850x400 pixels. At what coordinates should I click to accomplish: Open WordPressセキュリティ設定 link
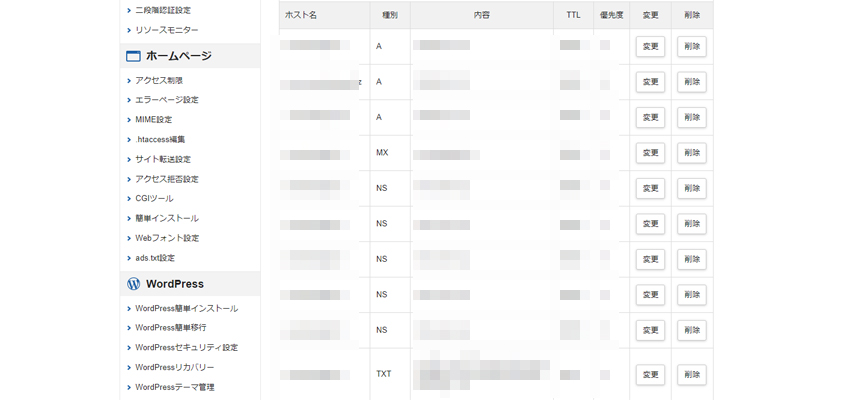187,347
